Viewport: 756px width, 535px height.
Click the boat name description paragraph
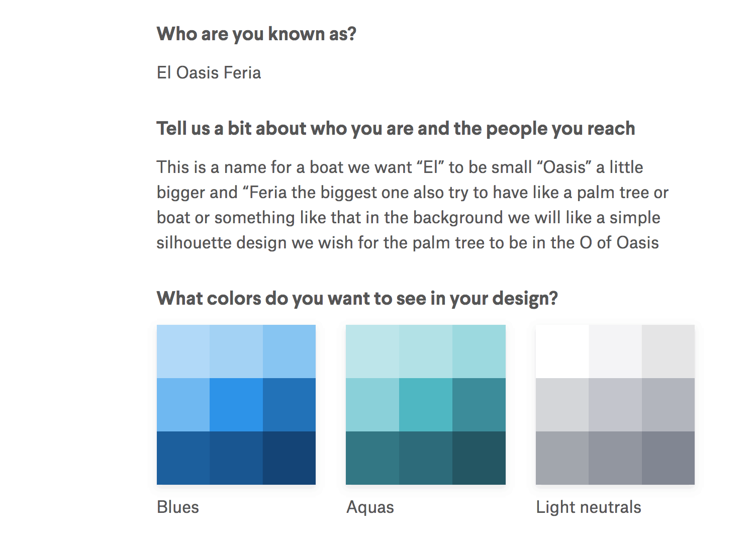point(412,205)
